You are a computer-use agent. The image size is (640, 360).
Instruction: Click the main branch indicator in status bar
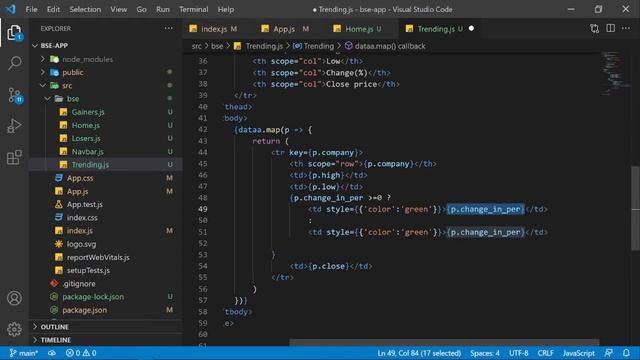23,353
